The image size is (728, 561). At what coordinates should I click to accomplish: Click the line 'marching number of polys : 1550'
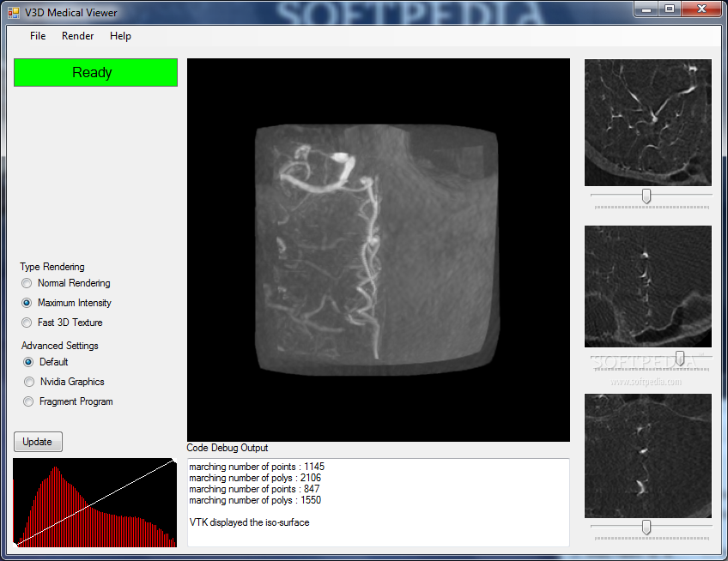point(255,500)
